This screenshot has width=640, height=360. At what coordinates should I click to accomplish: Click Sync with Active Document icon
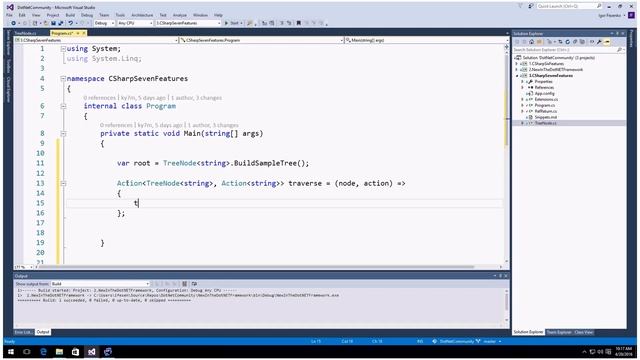pyautogui.click(x=560, y=42)
